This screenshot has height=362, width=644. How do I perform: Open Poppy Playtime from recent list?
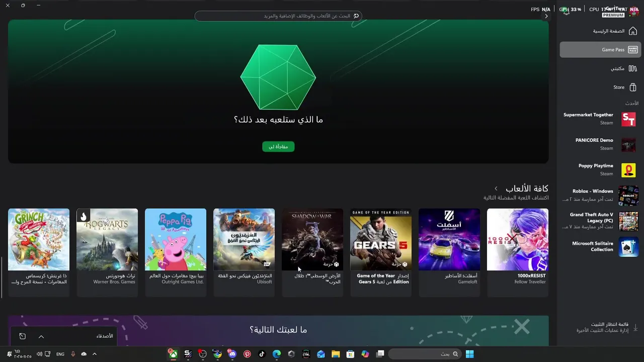tap(600, 170)
